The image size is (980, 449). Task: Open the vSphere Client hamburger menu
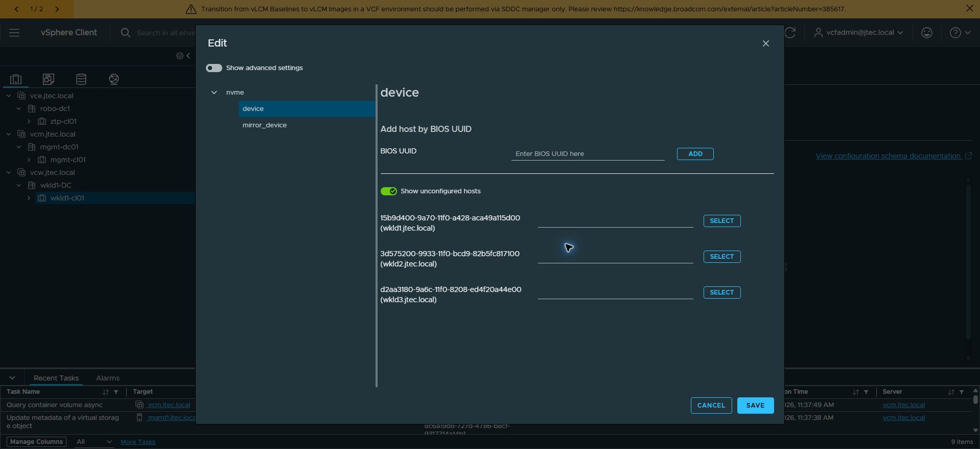click(14, 33)
